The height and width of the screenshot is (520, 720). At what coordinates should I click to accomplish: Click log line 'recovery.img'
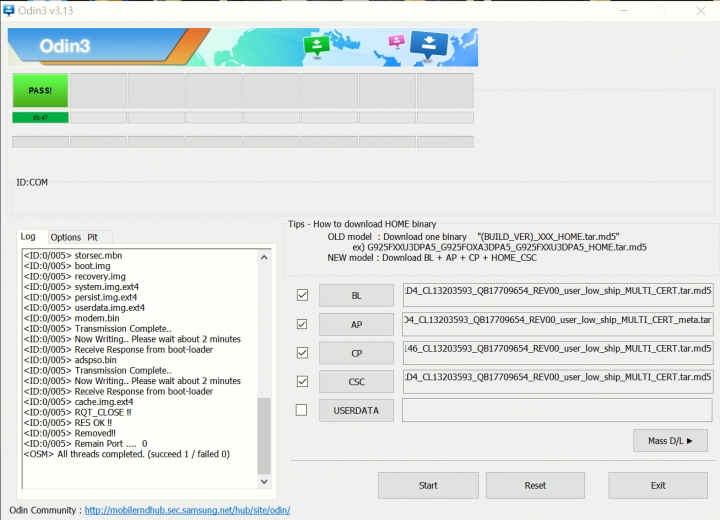click(x=74, y=276)
